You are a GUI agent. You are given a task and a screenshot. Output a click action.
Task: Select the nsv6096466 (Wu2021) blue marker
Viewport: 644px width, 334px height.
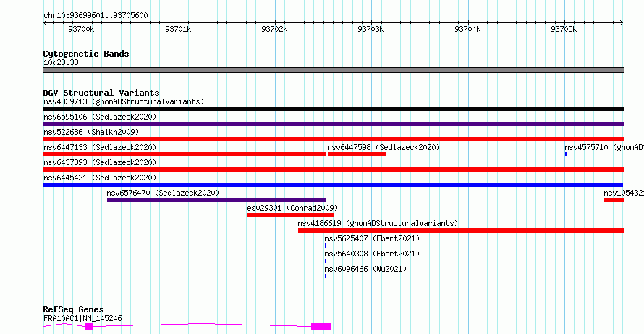tap(326, 276)
